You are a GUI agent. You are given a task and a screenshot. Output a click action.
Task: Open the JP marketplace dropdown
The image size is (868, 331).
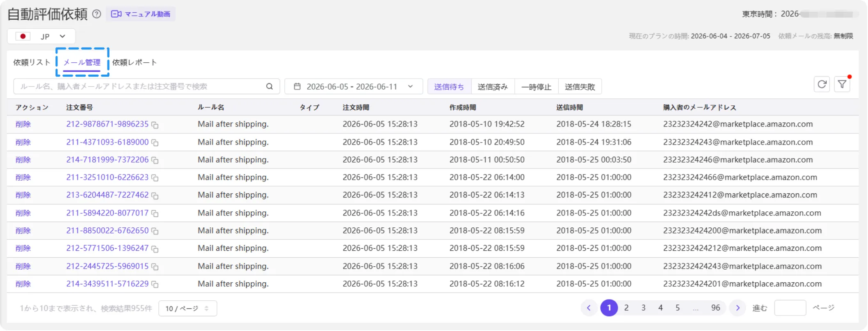[x=41, y=36]
